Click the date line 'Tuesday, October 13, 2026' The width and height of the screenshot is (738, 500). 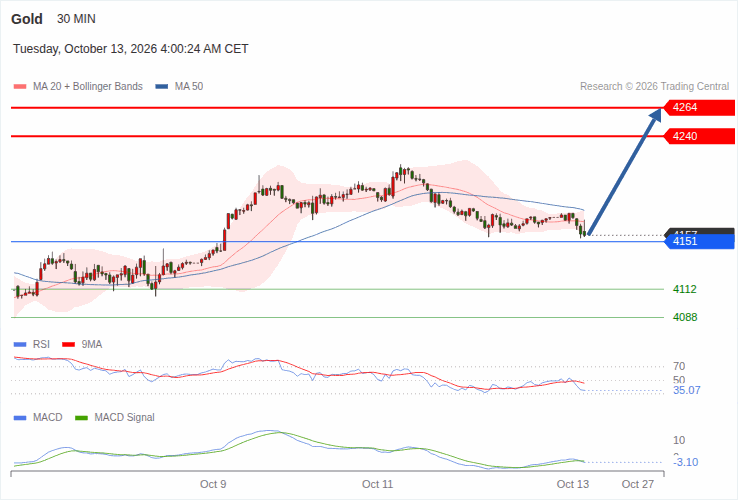[x=131, y=49]
